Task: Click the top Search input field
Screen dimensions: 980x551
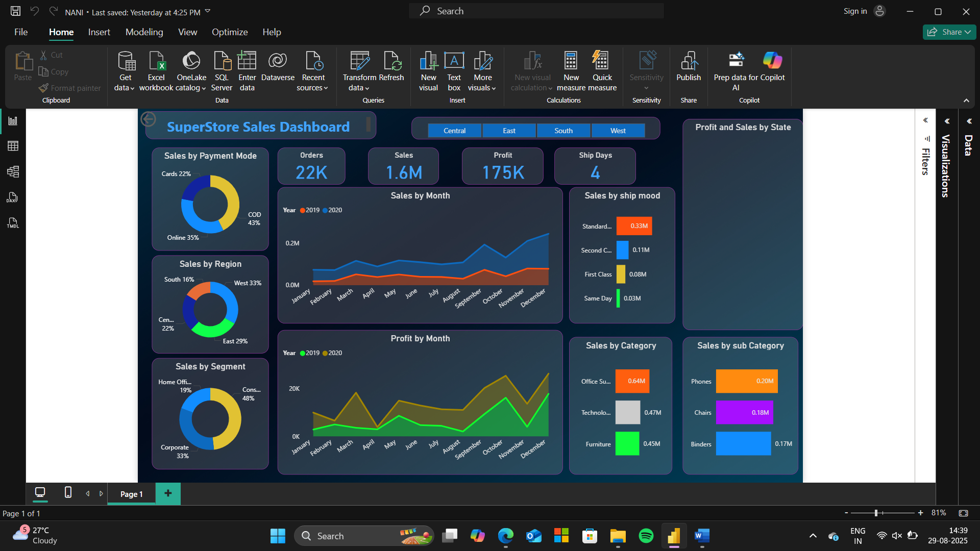Action: [x=536, y=11]
